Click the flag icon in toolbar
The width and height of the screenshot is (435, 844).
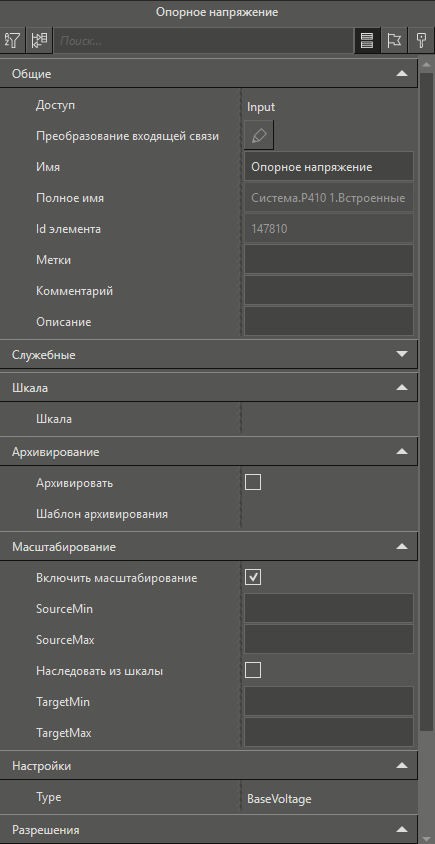point(394,40)
